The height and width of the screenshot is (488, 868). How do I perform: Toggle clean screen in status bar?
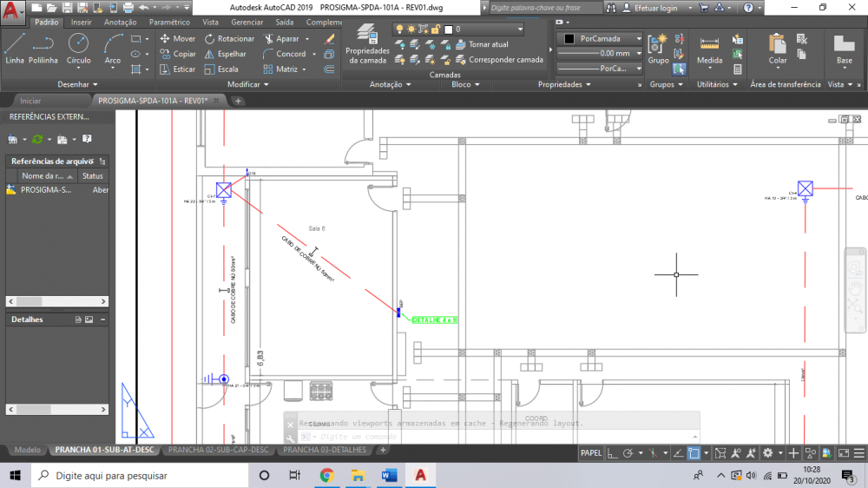pos(844,453)
